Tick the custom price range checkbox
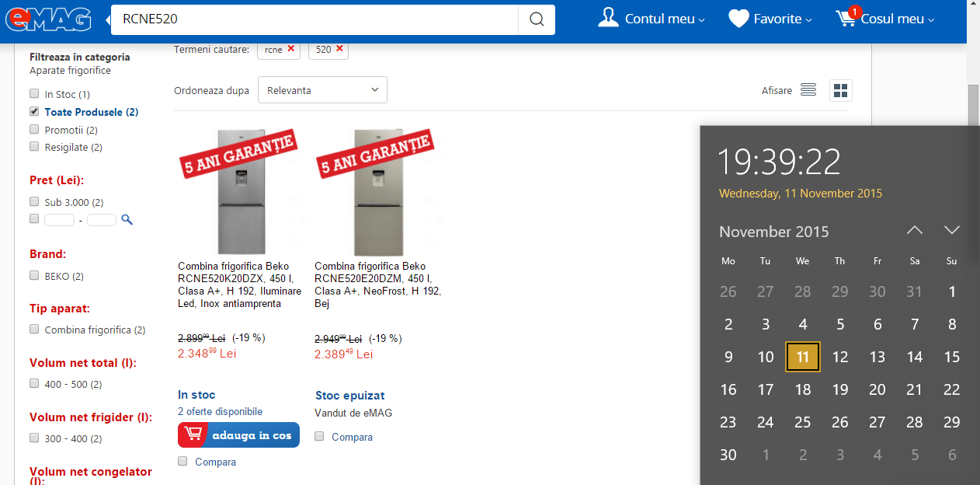Image resolution: width=980 pixels, height=485 pixels. coord(34,219)
